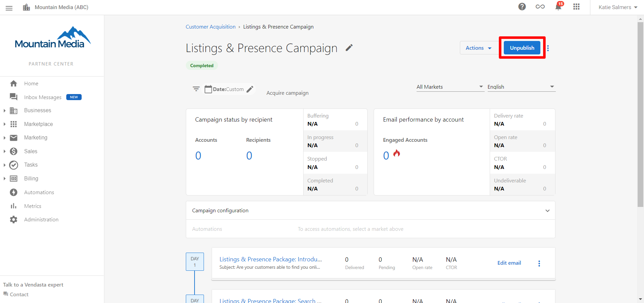Click the Date calendar icon

click(208, 89)
